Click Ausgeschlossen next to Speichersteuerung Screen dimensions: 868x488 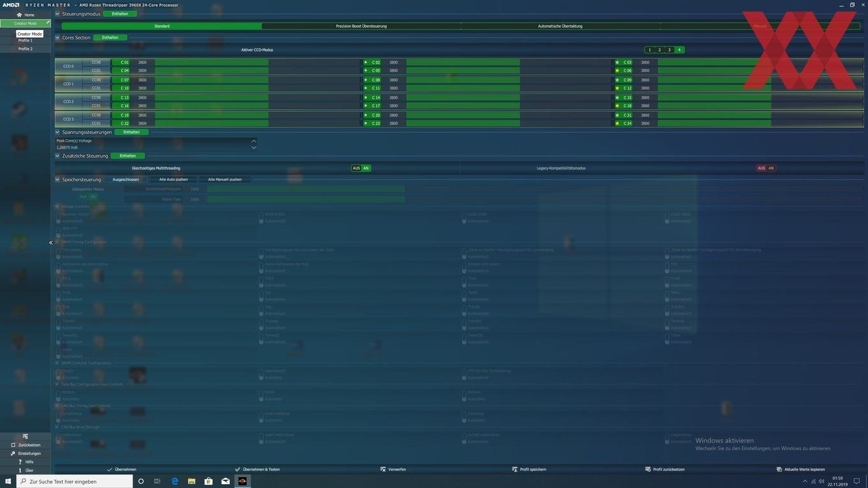point(126,179)
